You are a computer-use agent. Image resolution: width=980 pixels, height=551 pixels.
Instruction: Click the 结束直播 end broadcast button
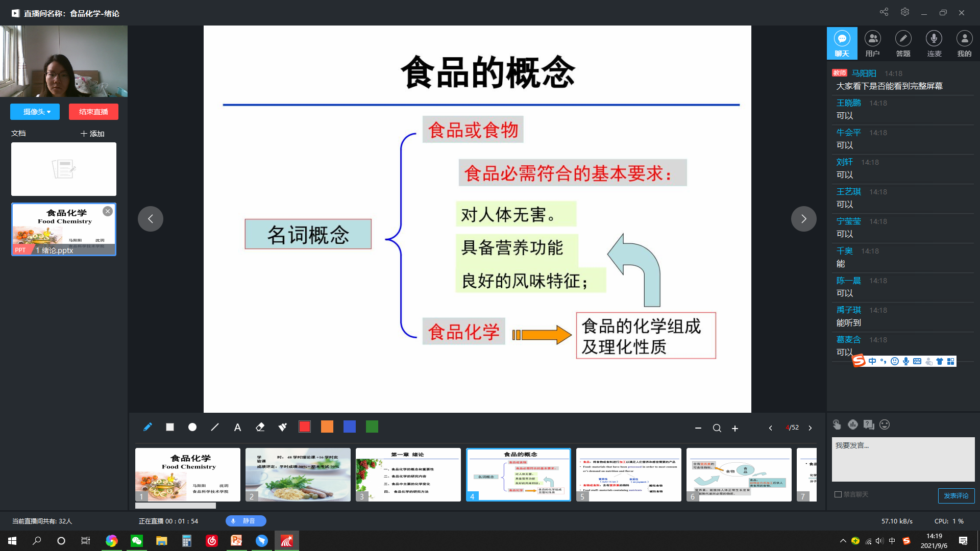(x=93, y=112)
